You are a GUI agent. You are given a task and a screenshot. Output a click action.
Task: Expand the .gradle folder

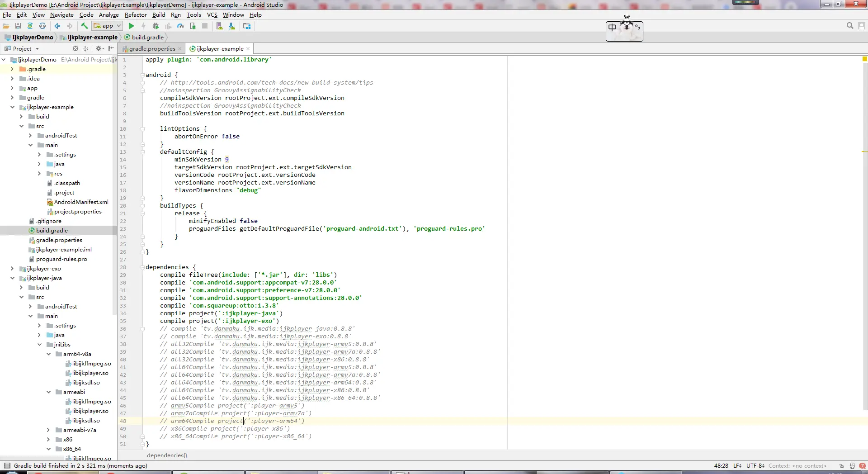click(x=12, y=69)
